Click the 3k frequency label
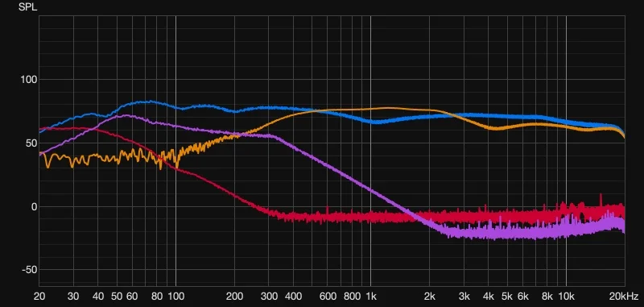 coord(464,296)
